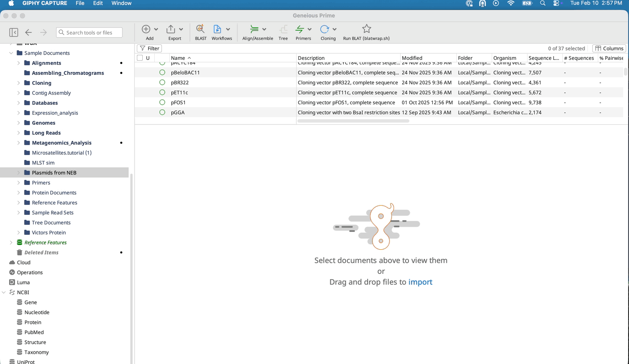The height and width of the screenshot is (364, 629).
Task: Toggle the circle marker for pBR322
Action: (x=162, y=82)
